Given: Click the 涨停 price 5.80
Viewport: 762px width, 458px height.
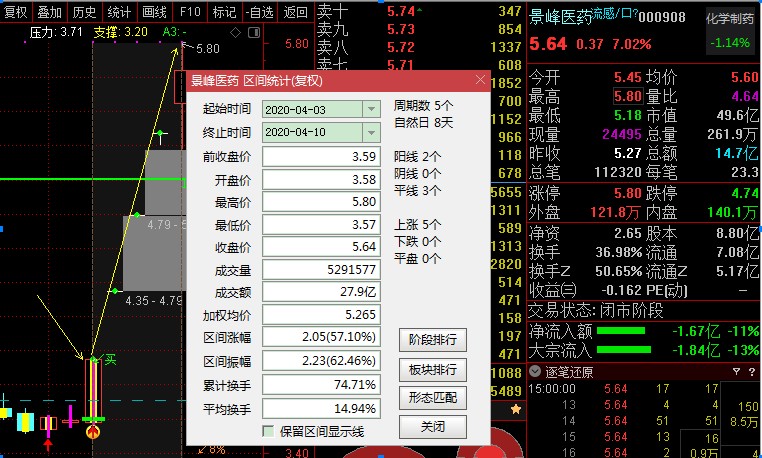Looking at the screenshot, I should [x=628, y=193].
